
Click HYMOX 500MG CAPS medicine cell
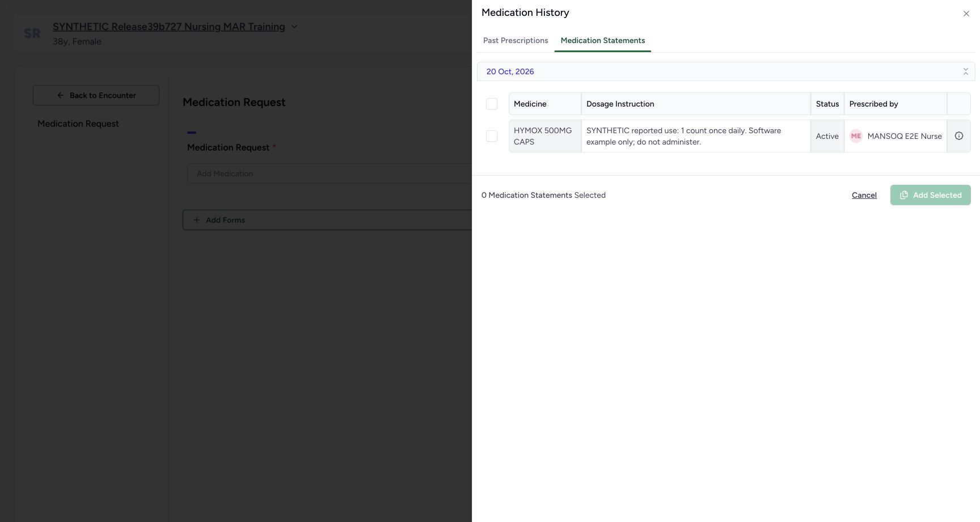coord(545,136)
